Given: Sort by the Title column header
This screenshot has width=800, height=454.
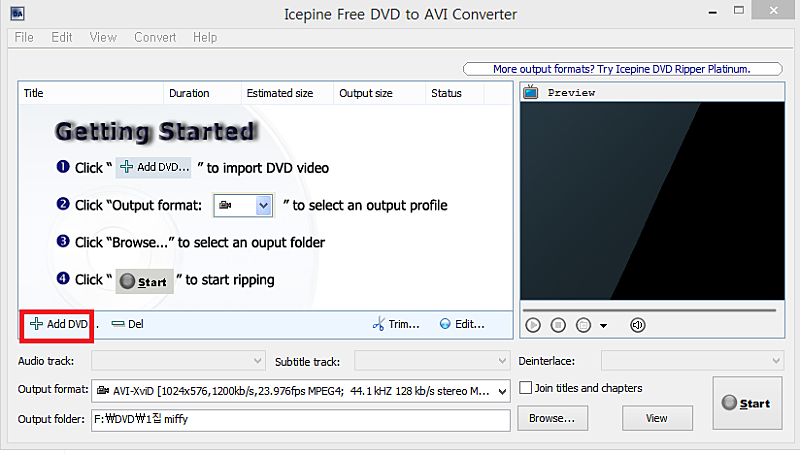Looking at the screenshot, I should point(91,93).
